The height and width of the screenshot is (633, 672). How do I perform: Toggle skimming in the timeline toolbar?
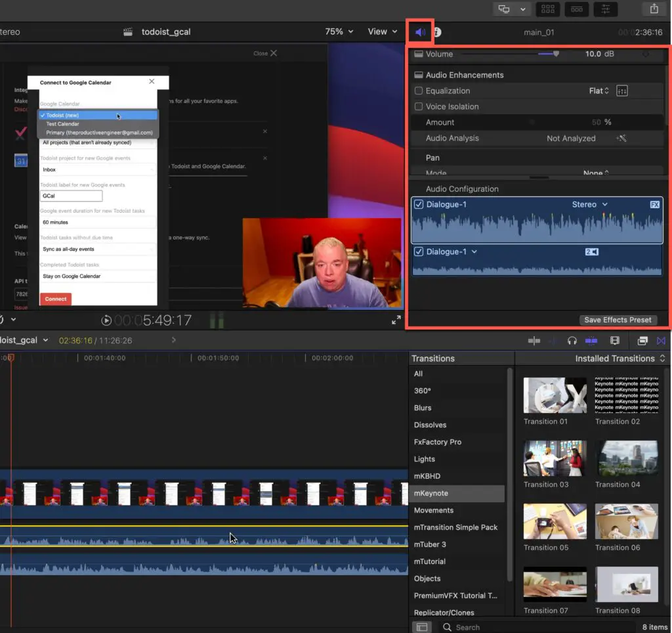[x=534, y=341]
